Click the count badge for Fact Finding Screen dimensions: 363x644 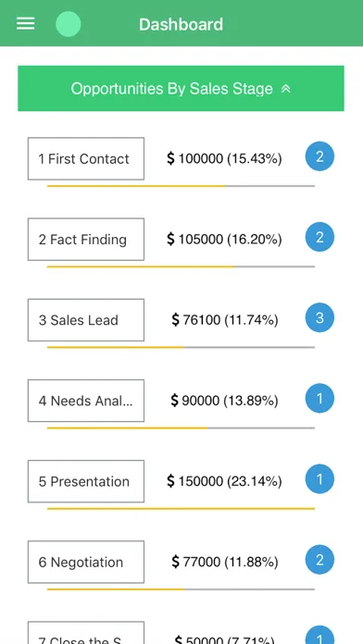point(319,237)
